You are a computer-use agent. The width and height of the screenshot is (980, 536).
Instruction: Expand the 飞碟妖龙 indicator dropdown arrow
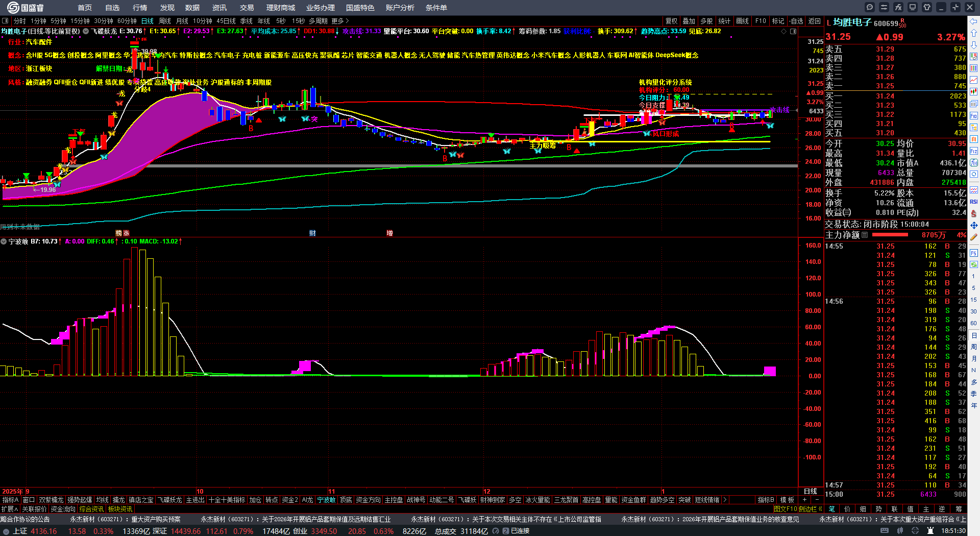click(x=86, y=31)
